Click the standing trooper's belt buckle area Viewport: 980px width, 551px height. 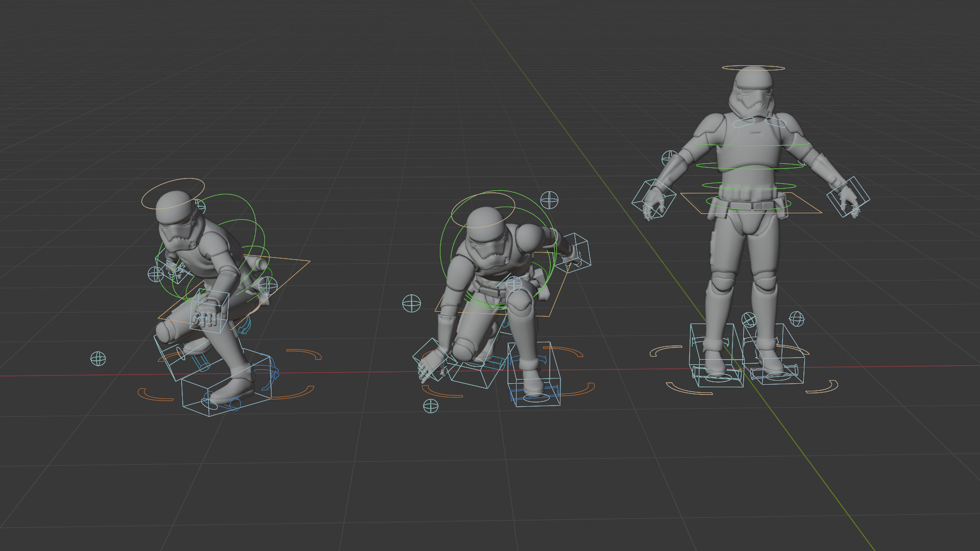pyautogui.click(x=752, y=205)
